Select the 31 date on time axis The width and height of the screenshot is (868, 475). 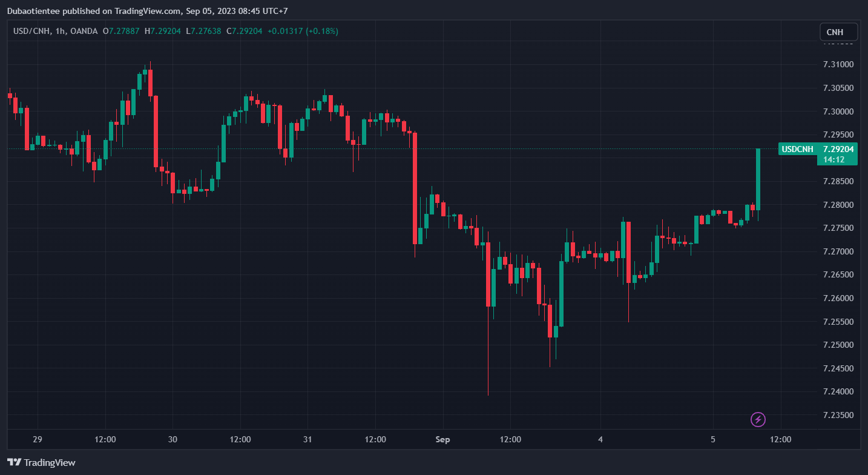307,439
